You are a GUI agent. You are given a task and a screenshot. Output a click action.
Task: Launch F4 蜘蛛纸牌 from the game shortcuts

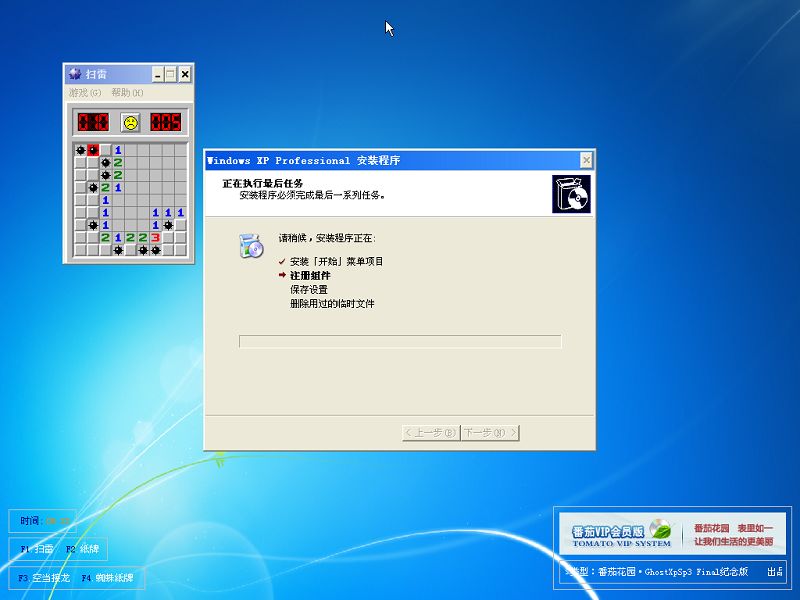(108, 578)
